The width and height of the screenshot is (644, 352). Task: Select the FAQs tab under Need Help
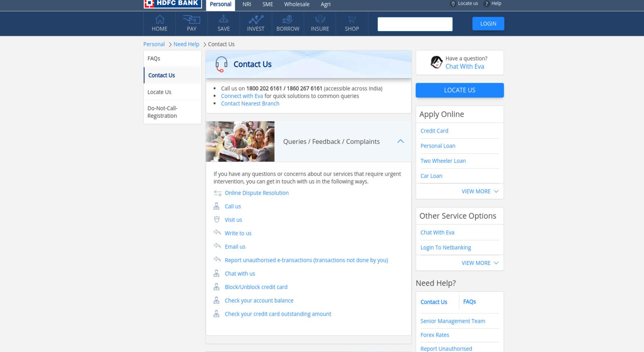tap(469, 302)
